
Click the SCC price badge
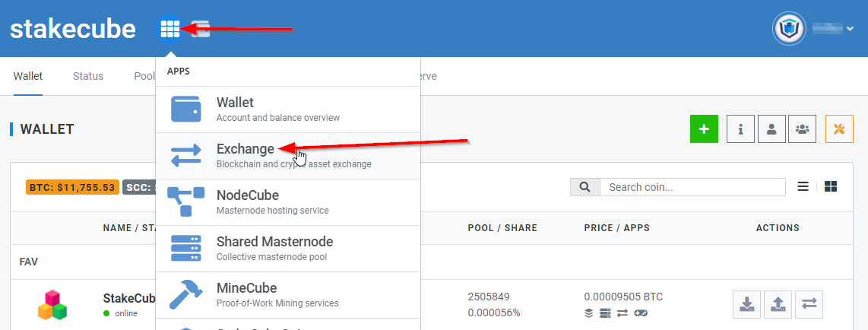[139, 187]
